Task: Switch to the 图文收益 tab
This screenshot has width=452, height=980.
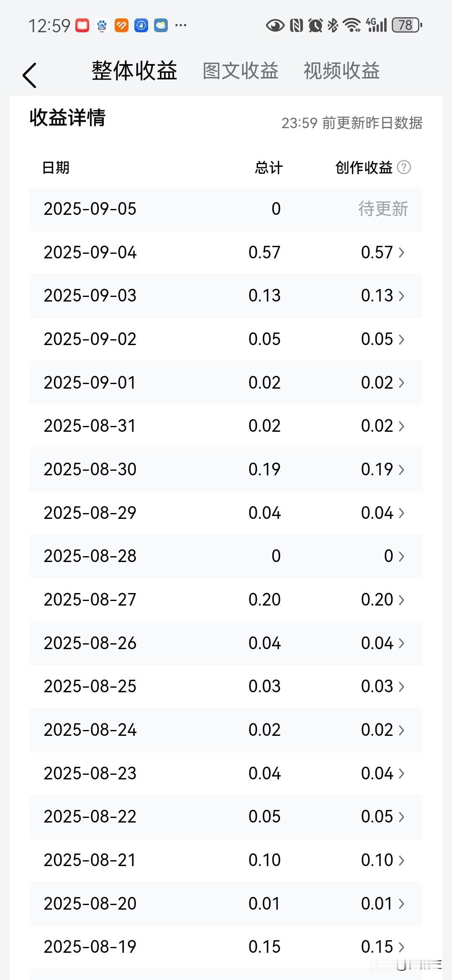Action: (241, 71)
